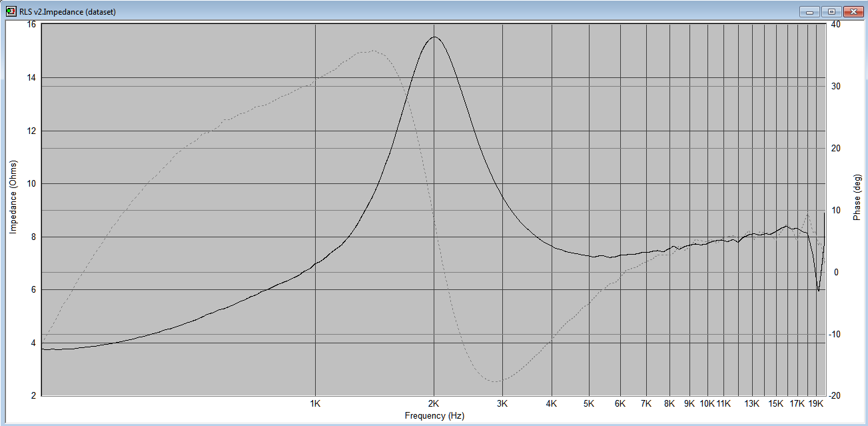Click the 19K frequency tick label

[x=816, y=403]
